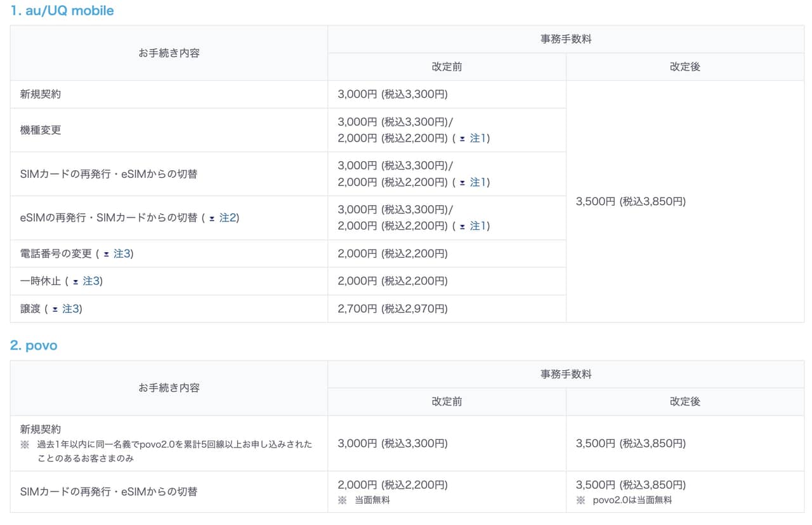This screenshot has width=812, height=525.
Task: Open the 注2 note link
Action: (x=228, y=218)
